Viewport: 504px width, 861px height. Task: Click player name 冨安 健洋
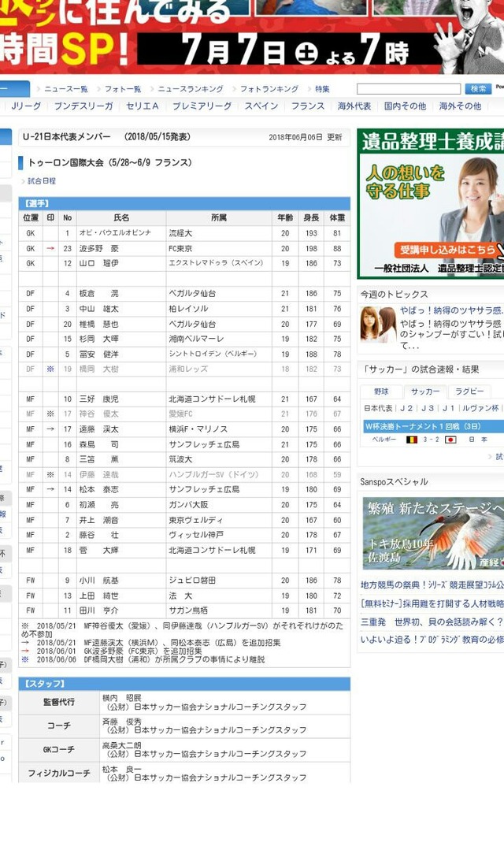98,354
